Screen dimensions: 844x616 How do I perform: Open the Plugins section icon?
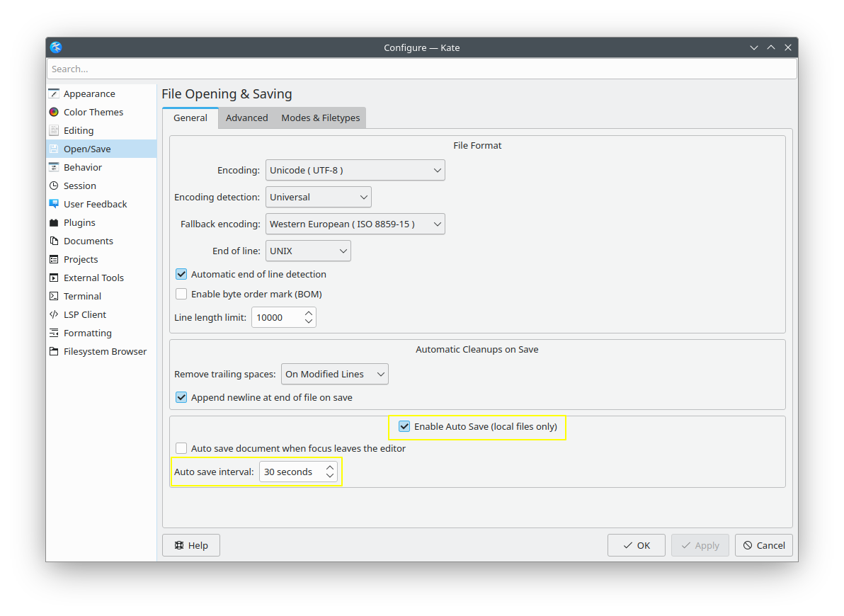[x=54, y=222]
